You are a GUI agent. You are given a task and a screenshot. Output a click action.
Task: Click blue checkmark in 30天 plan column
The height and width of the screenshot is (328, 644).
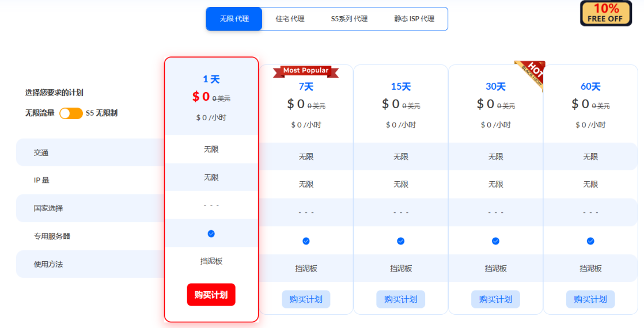coord(495,241)
